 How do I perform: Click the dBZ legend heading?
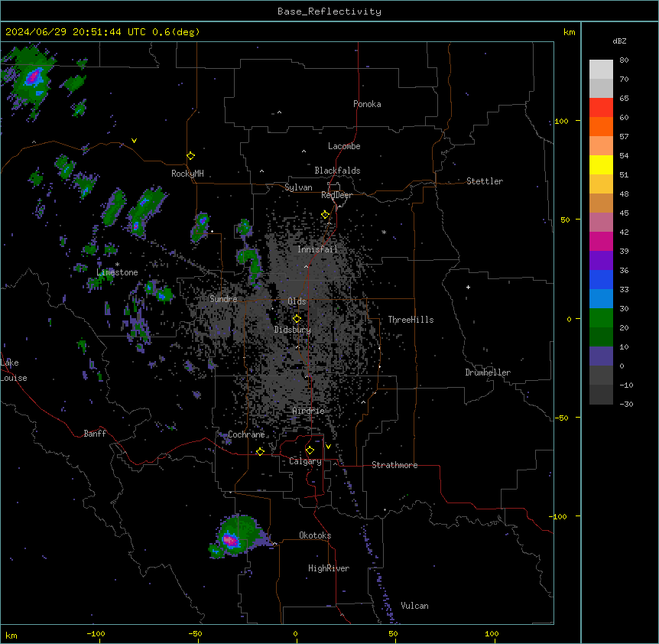(x=619, y=41)
